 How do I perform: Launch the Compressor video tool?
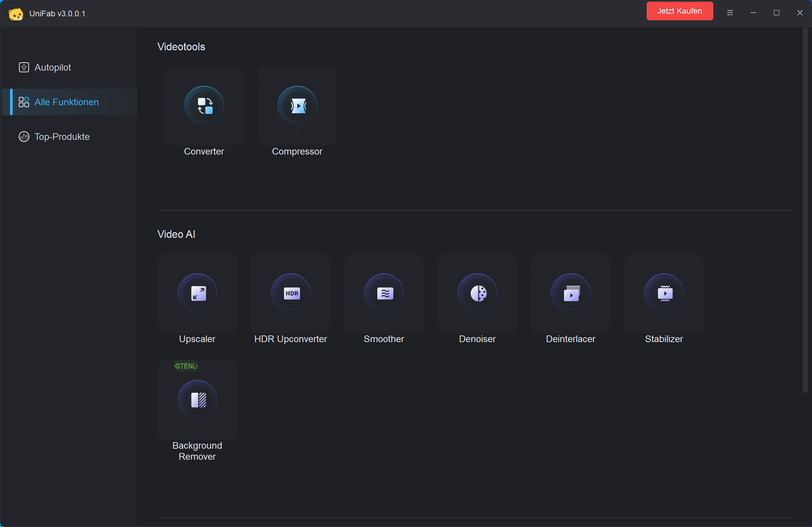pyautogui.click(x=297, y=106)
